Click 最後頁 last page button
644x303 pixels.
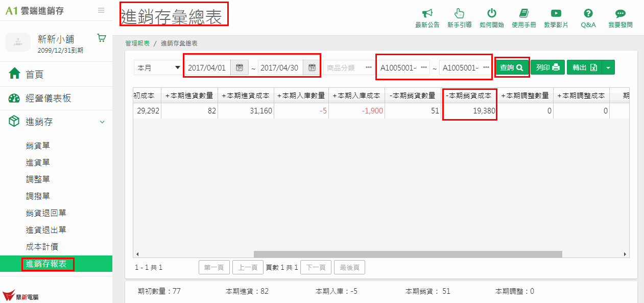pos(349,267)
